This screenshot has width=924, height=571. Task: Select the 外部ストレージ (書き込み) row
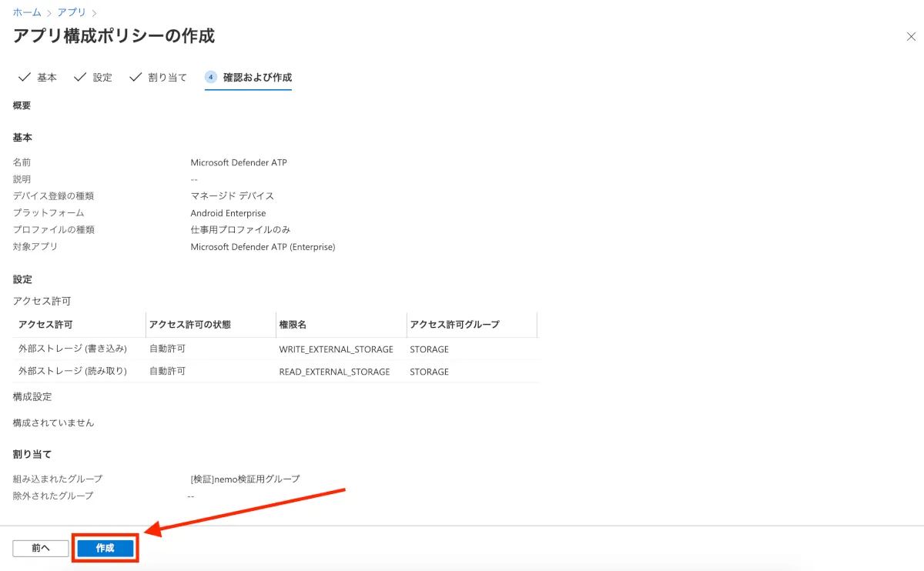tap(72, 349)
